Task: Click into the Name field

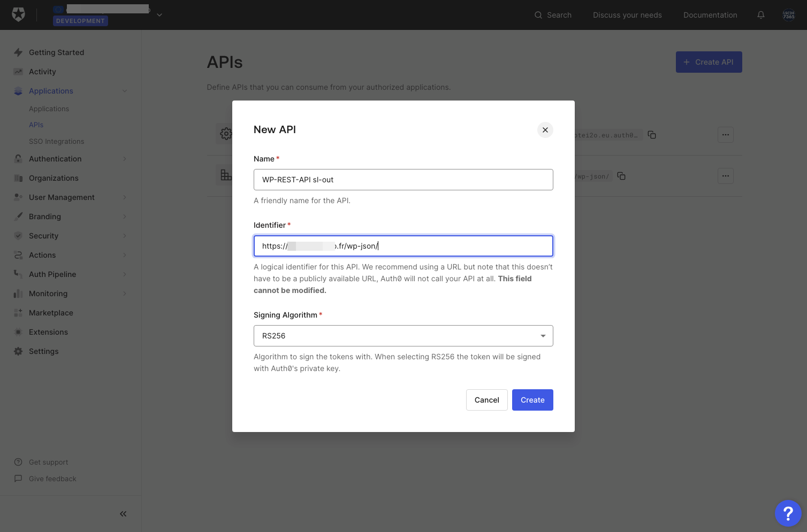Action: (x=403, y=180)
